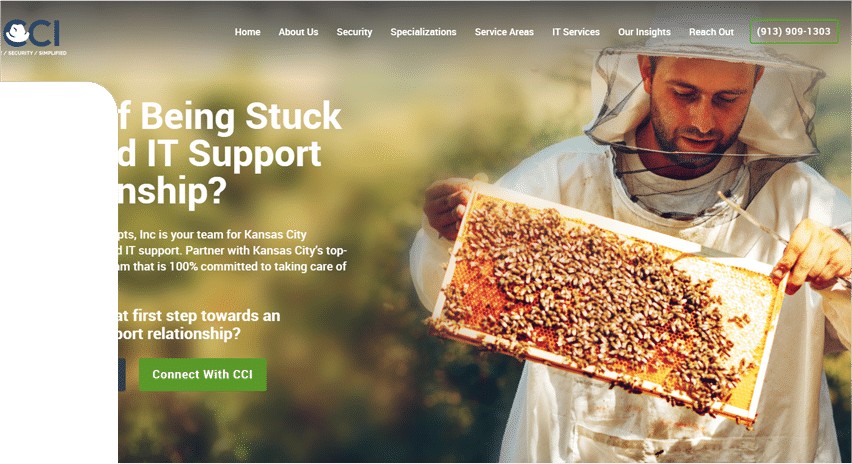Open the Security navigation link
Viewport: 852px width, 464px height.
pos(354,32)
